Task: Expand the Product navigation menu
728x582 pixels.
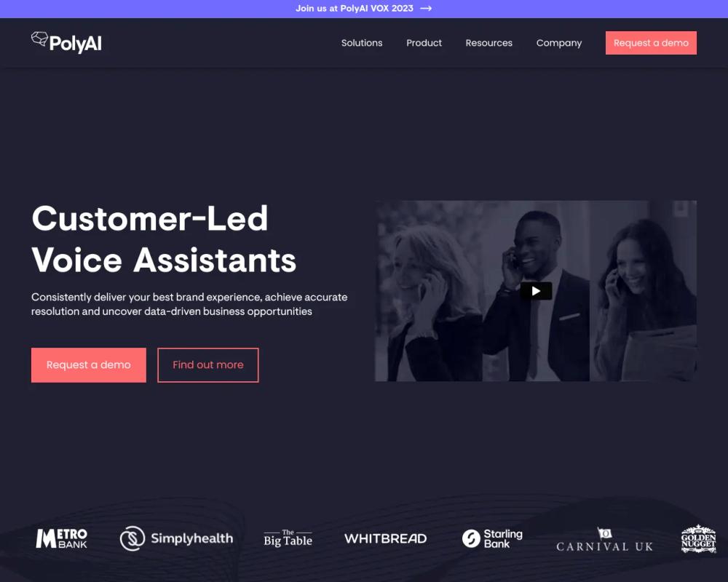Action: (x=424, y=43)
